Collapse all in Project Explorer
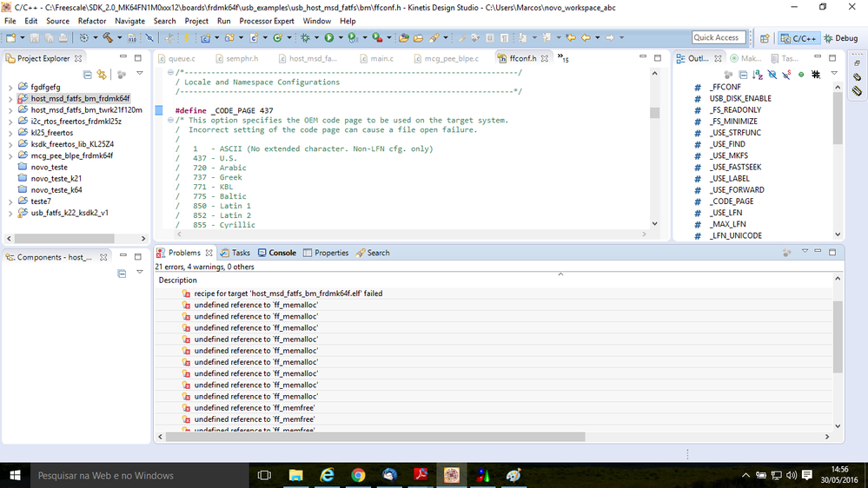This screenshot has width=868, height=488. point(88,74)
